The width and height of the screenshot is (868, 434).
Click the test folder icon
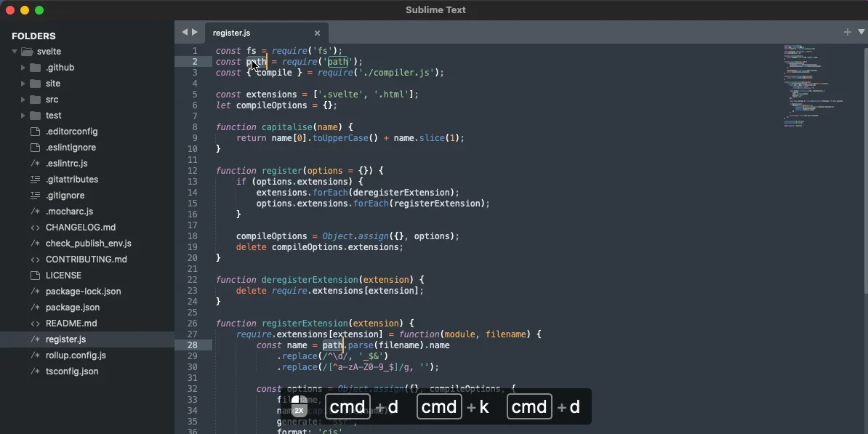click(36, 116)
